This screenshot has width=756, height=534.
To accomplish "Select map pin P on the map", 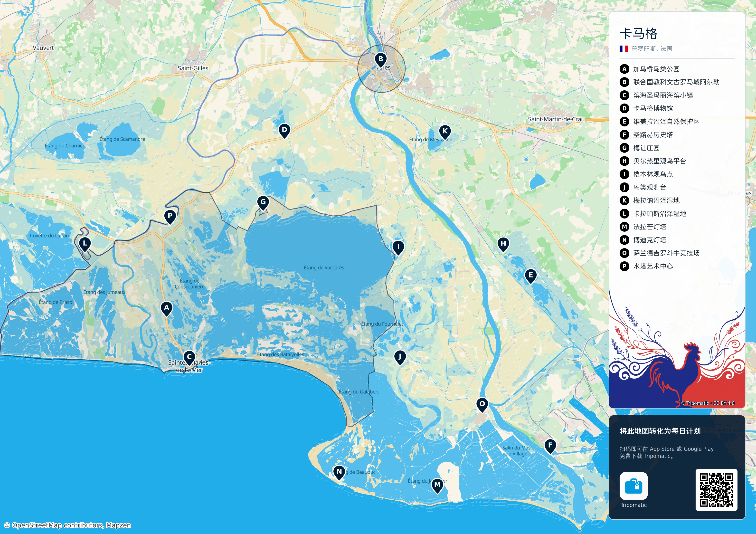I will point(170,217).
